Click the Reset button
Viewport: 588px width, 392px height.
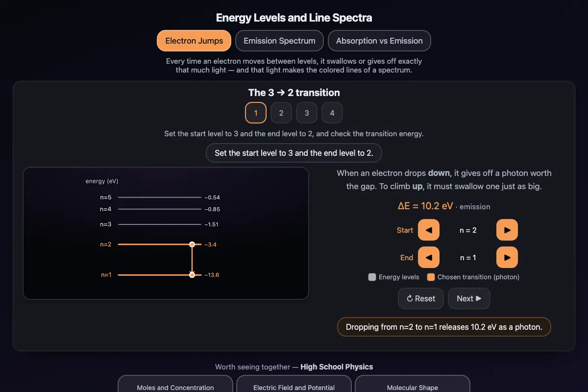click(x=421, y=298)
